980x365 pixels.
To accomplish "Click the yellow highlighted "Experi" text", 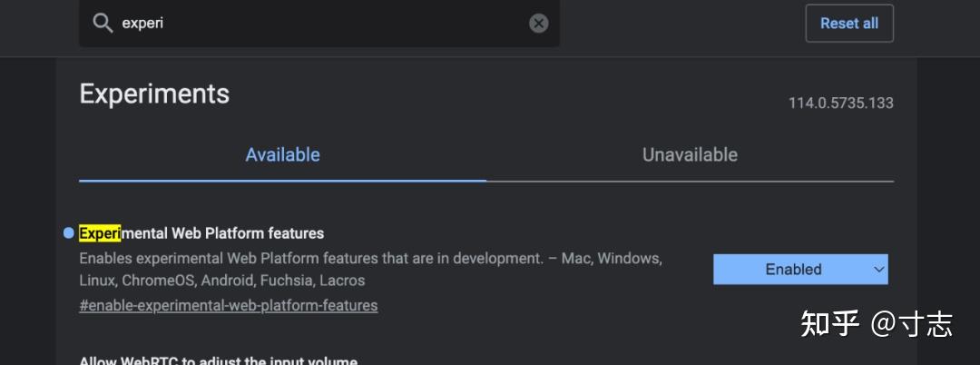I will pos(100,233).
